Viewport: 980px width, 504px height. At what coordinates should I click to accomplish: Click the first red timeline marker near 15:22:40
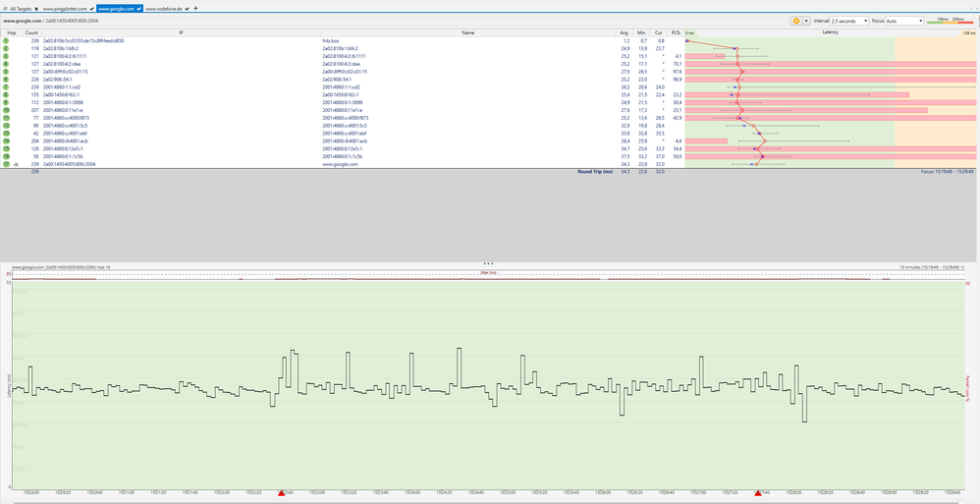(281, 493)
